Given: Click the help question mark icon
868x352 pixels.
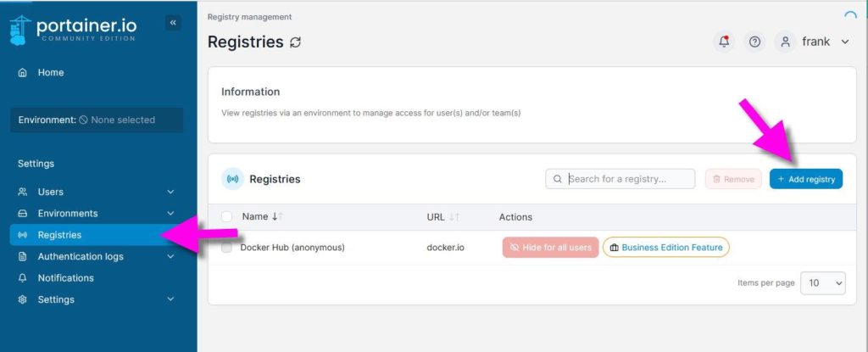Looking at the screenshot, I should [754, 42].
